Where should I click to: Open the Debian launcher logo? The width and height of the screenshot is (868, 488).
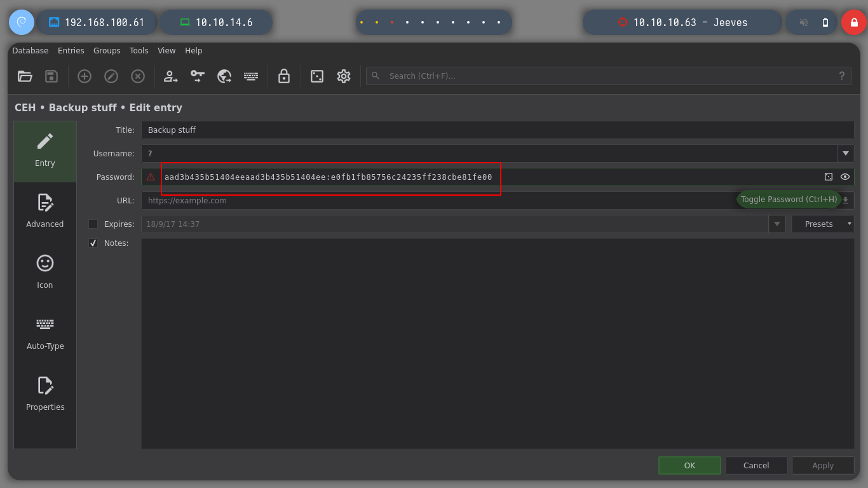[21, 22]
